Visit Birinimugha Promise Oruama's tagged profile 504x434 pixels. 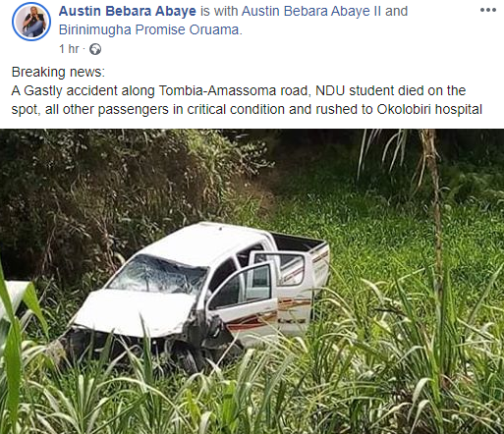[149, 29]
